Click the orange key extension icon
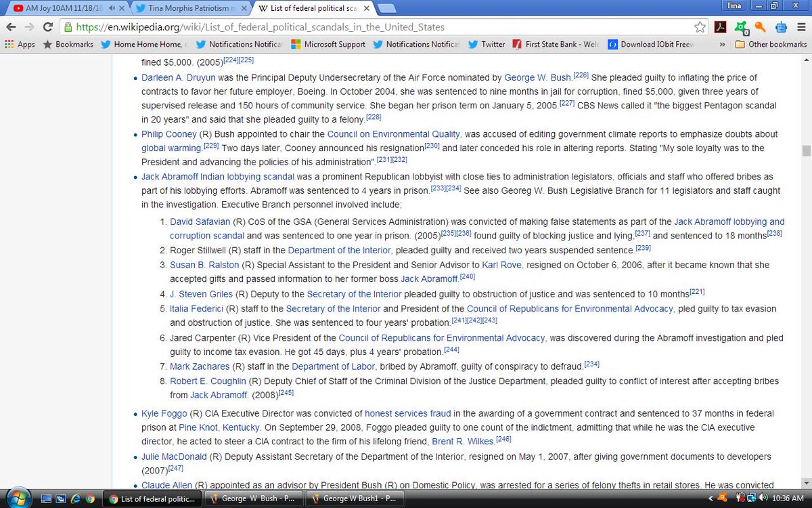 pos(761,28)
